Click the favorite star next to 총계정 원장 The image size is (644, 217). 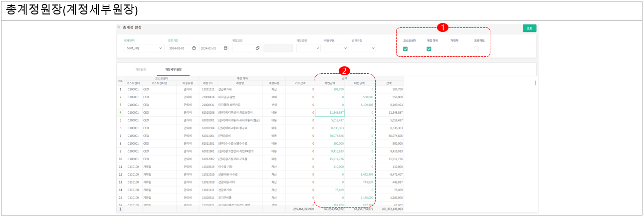119,27
